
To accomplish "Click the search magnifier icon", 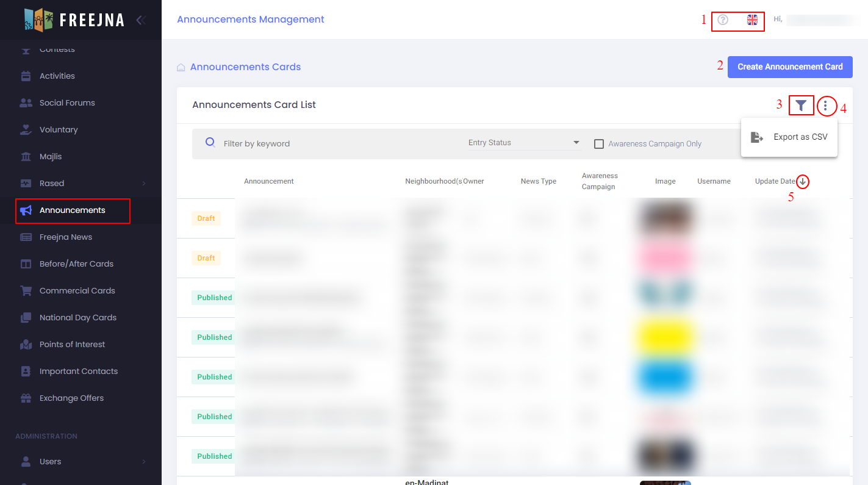I will [210, 143].
